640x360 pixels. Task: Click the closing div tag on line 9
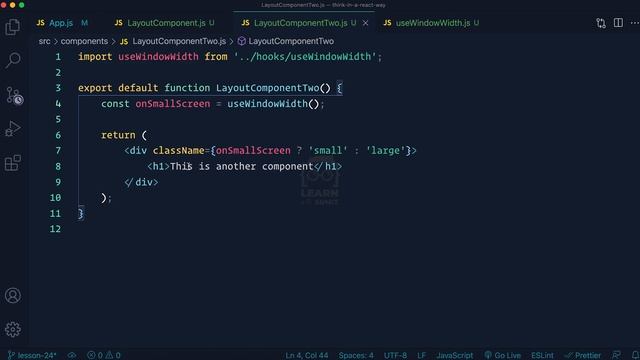coord(141,182)
